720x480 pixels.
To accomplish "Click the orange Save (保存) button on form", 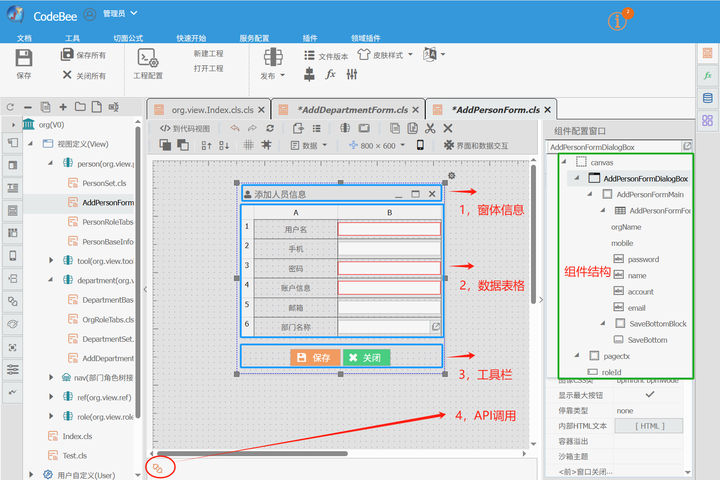I will click(x=315, y=357).
